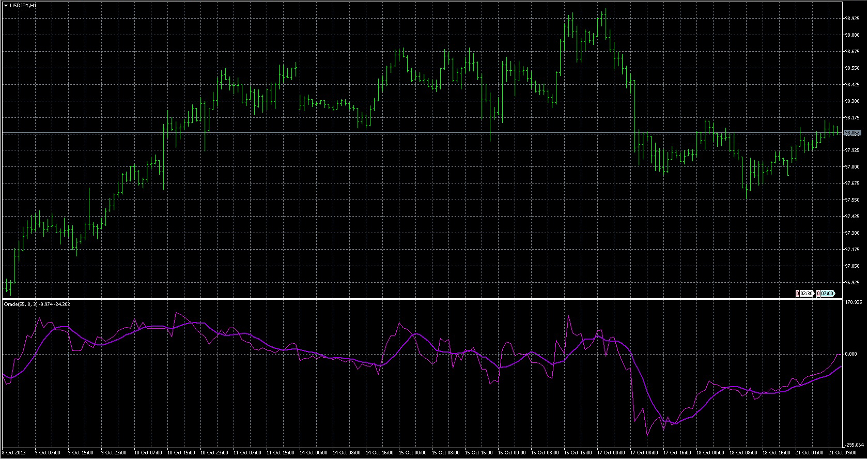
Task: Click the 21 Oct 01:00 time label
Action: (x=809, y=453)
